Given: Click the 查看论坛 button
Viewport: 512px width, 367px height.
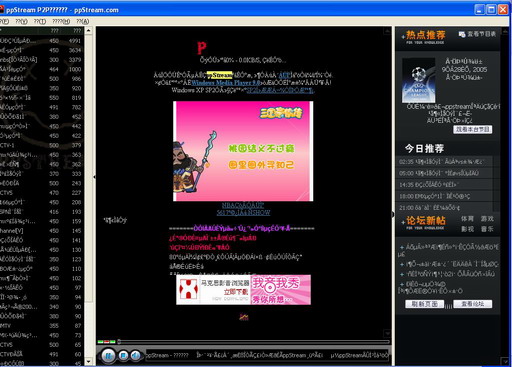Looking at the screenshot, I should click(472, 304).
